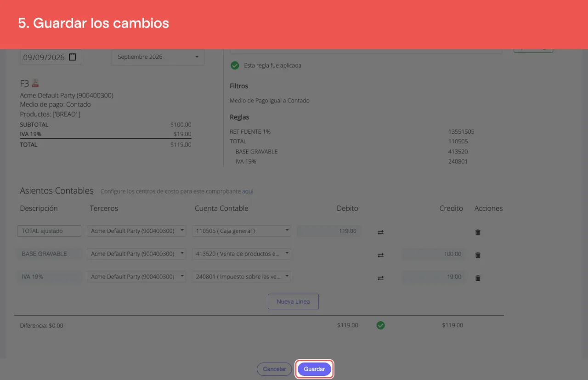Click 'Medio de Pago igual a Contado' filter text
This screenshot has width=588, height=380.
tap(270, 100)
